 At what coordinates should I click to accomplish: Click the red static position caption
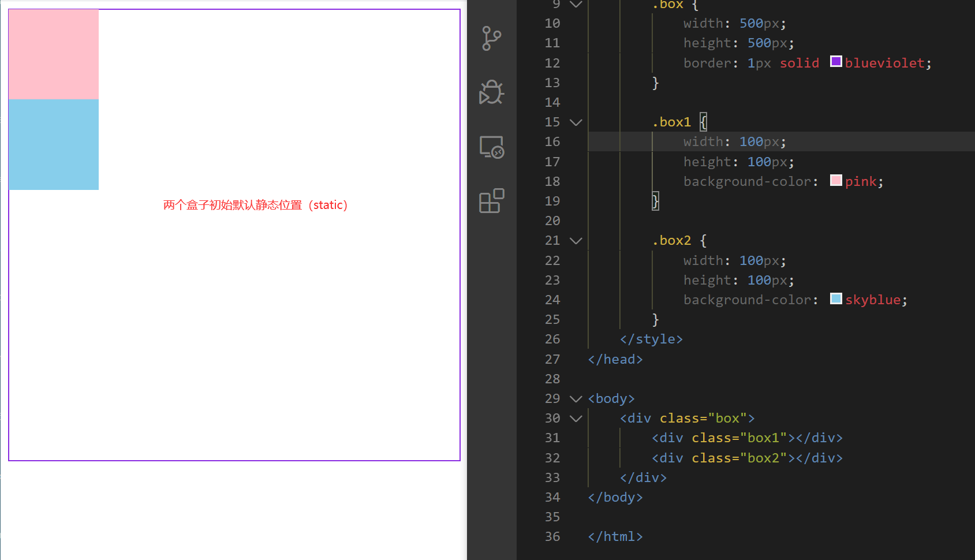[x=255, y=205]
